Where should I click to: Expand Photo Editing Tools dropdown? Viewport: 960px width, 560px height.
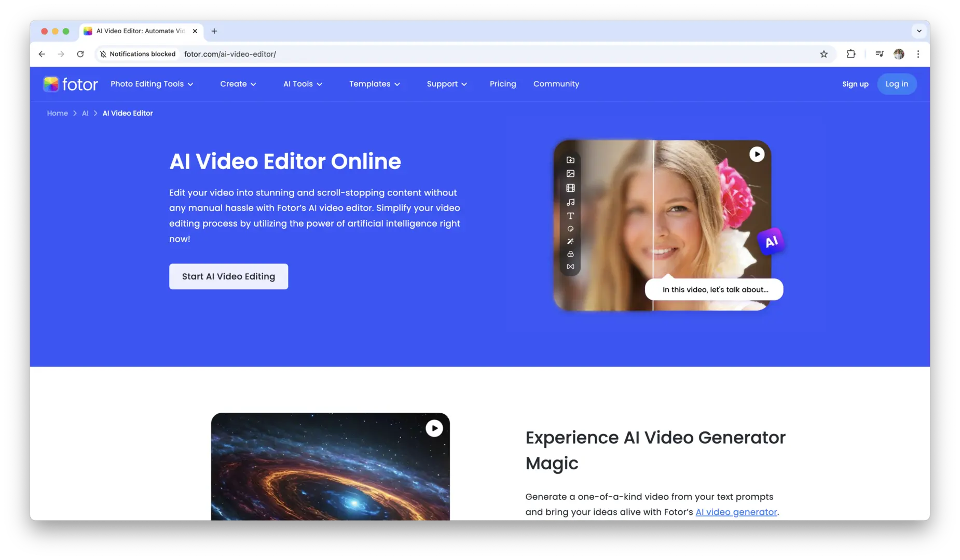(152, 84)
